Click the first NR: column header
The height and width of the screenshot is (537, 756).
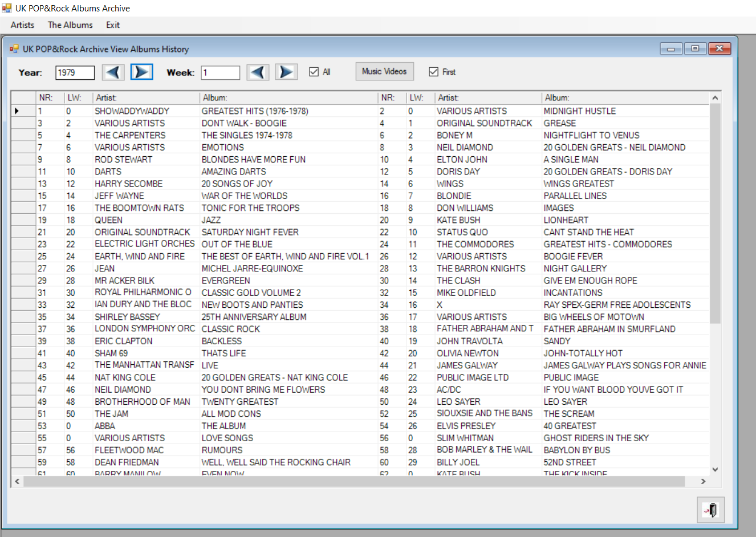(50, 98)
